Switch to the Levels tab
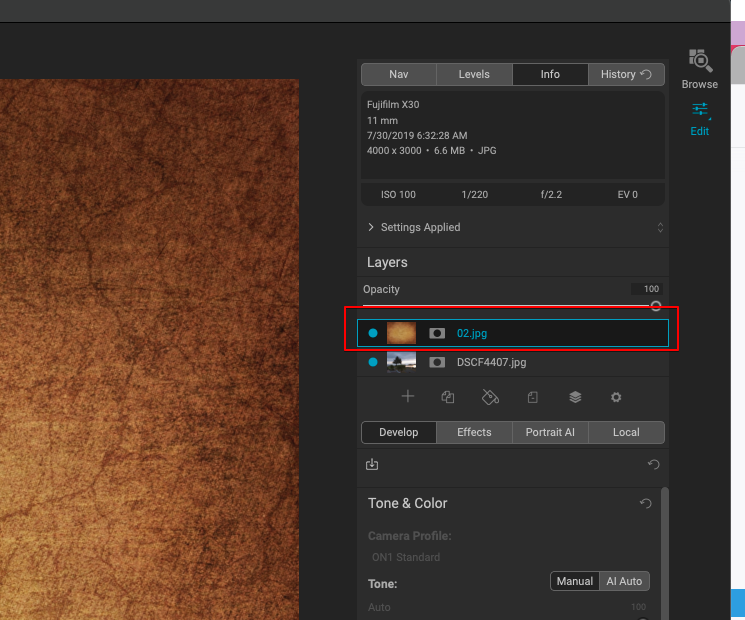 (x=474, y=74)
